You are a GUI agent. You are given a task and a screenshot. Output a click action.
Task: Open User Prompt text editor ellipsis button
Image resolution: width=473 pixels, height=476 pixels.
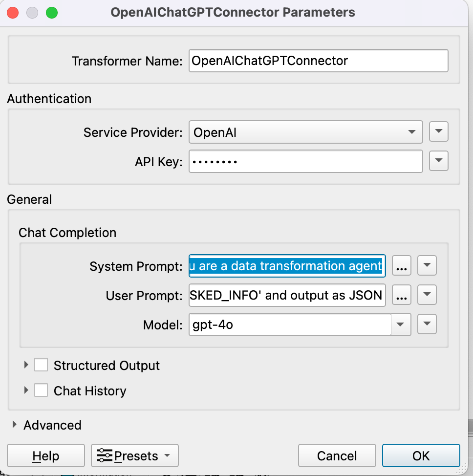pos(402,295)
